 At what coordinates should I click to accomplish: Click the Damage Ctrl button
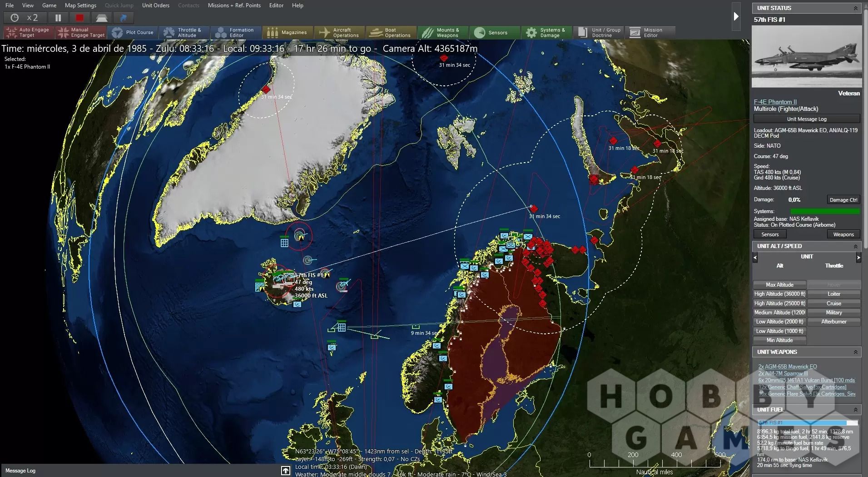point(843,200)
